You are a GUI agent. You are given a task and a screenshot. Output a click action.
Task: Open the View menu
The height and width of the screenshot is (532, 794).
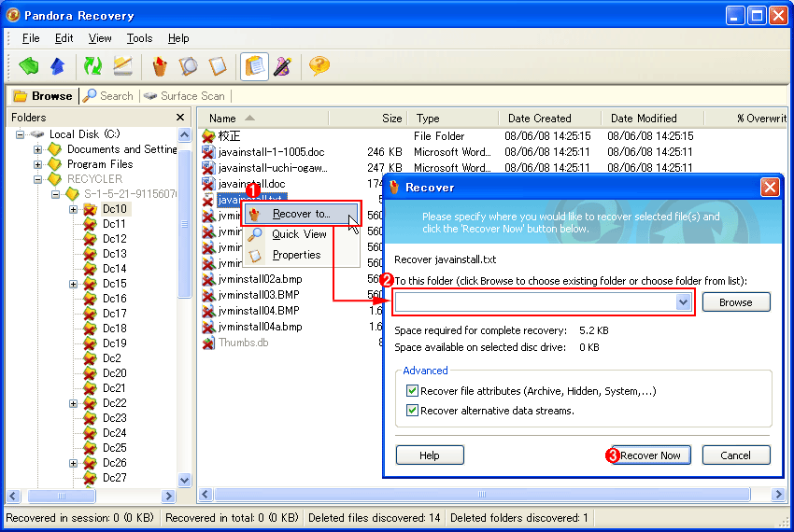point(100,38)
